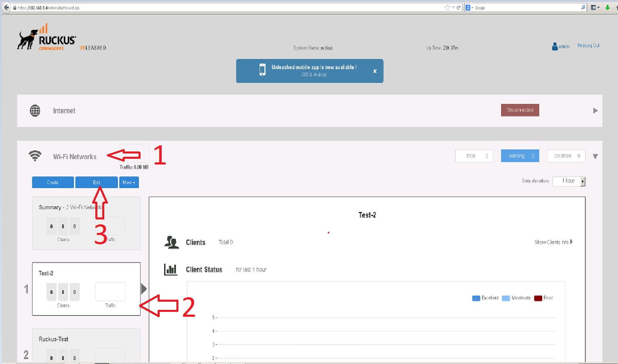
Task: Click the Internet globe icon
Action: tap(35, 111)
